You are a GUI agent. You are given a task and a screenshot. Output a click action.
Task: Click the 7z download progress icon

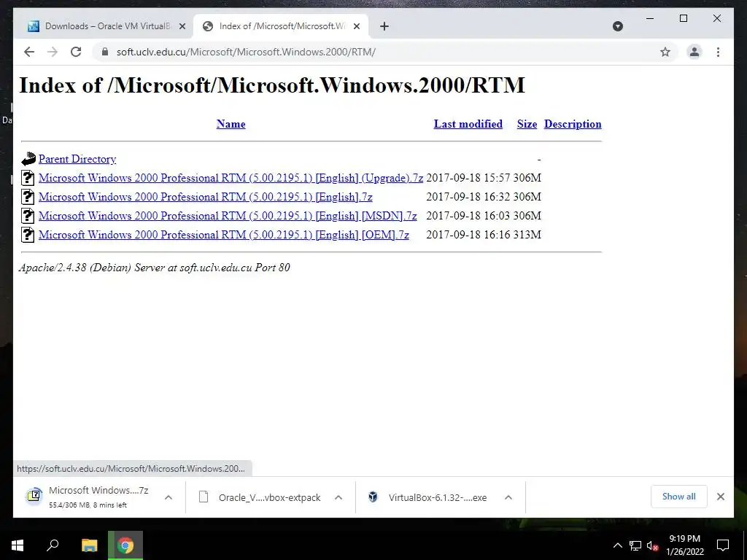point(34,496)
